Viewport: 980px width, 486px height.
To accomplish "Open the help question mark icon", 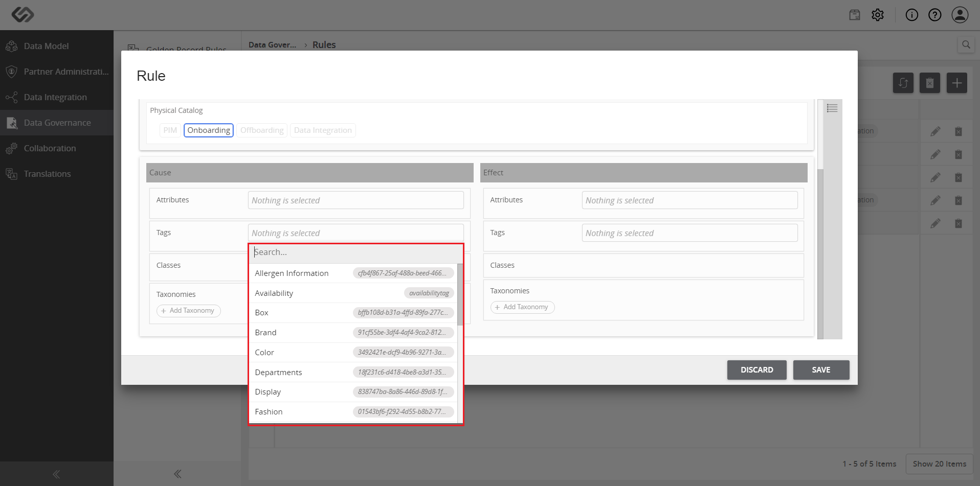I will tap(935, 15).
